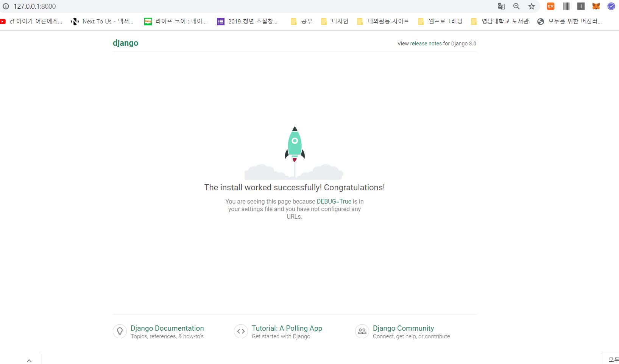This screenshot has width=619, height=364.
Task: Expand the download bar chevron at bottom left
Action: [29, 361]
